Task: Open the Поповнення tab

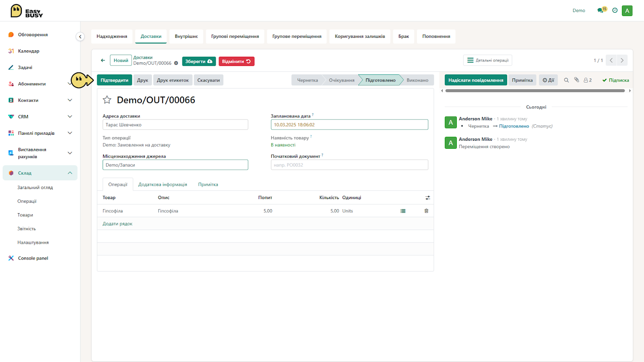Action: tap(436, 36)
